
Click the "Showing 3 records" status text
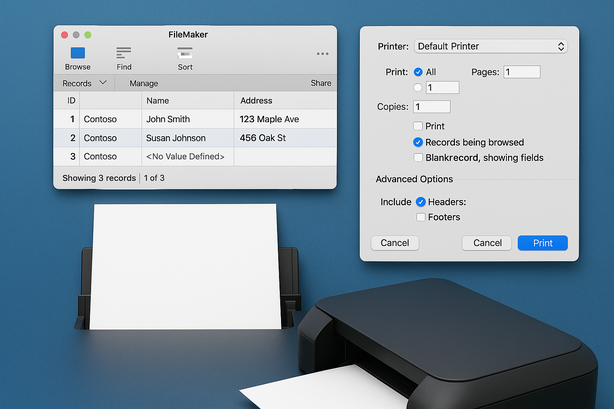pyautogui.click(x=99, y=178)
